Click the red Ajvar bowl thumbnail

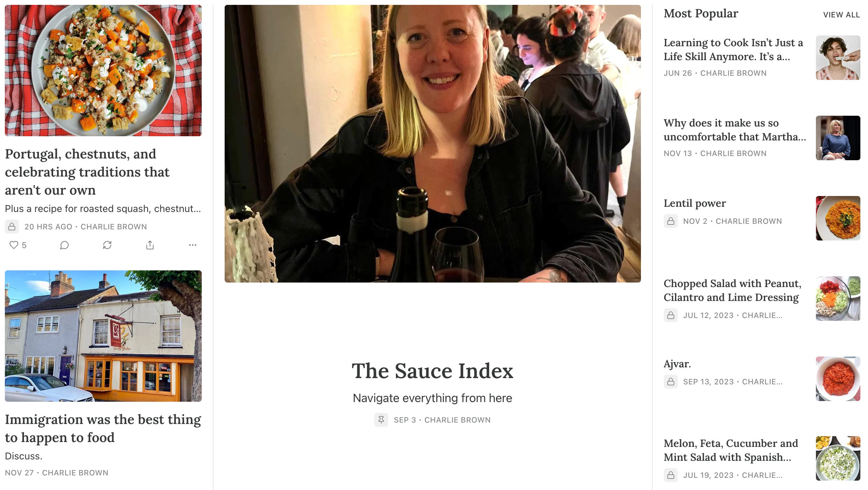point(838,379)
